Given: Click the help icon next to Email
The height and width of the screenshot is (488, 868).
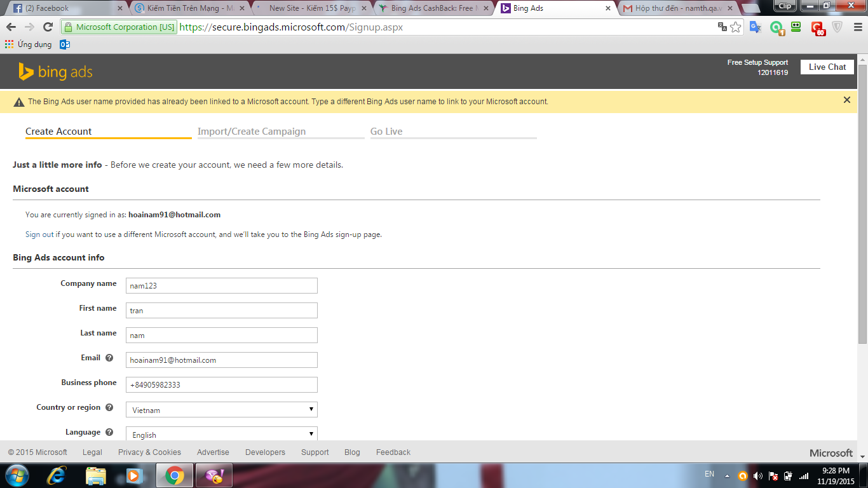Looking at the screenshot, I should coord(109,358).
